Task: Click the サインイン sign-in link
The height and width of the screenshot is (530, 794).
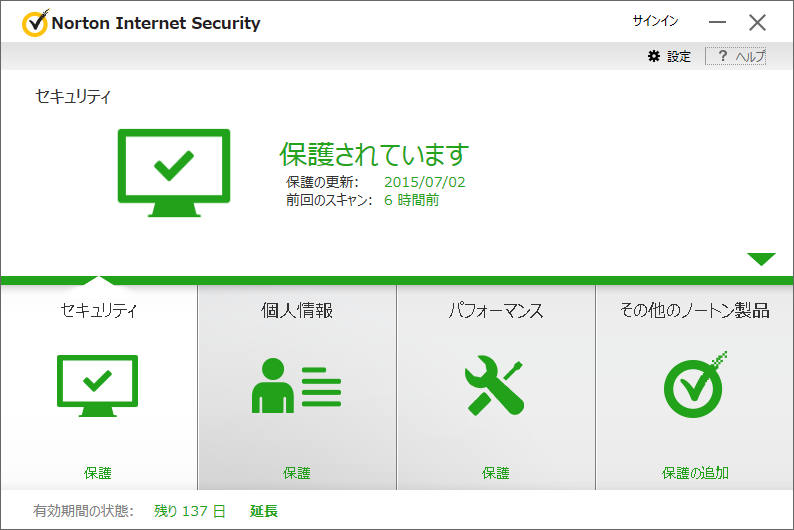Action: [x=655, y=21]
